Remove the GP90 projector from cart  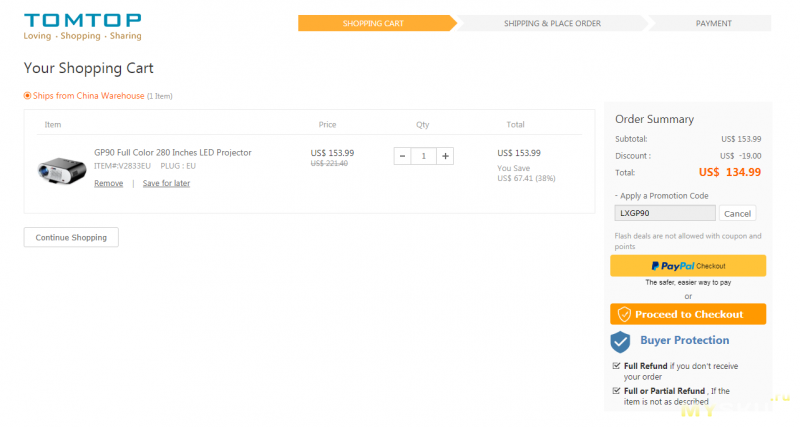pyautogui.click(x=109, y=183)
